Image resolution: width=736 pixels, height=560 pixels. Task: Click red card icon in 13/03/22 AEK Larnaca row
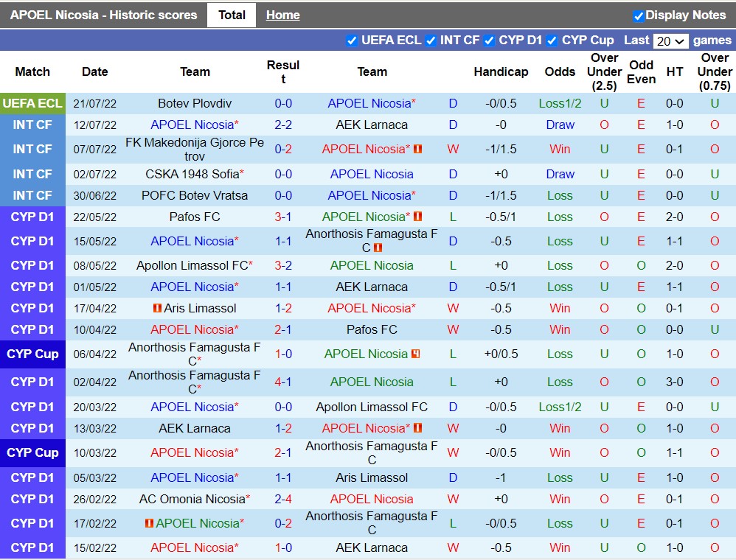coord(418,428)
